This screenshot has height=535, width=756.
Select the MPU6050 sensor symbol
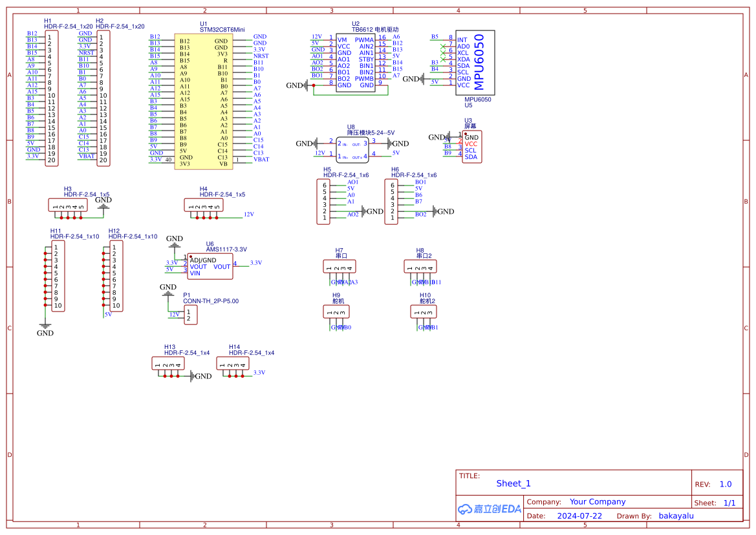click(475, 63)
